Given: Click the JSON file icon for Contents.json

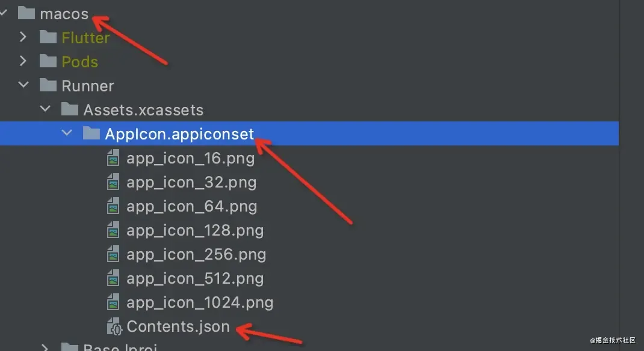Looking at the screenshot, I should click(114, 327).
